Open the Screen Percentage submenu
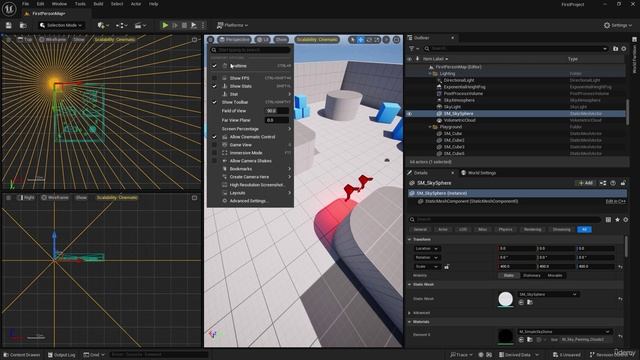The height and width of the screenshot is (360, 640). pos(250,129)
